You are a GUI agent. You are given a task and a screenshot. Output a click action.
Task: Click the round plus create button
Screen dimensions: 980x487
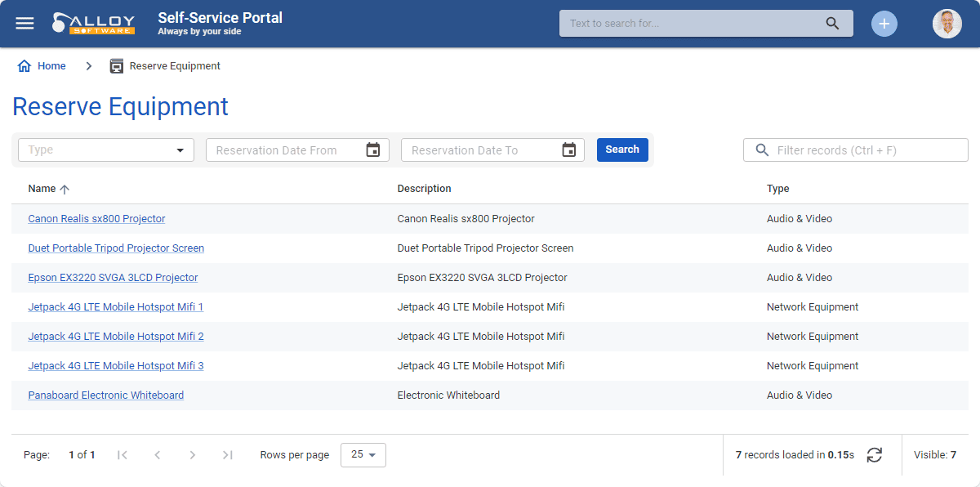[x=884, y=24]
